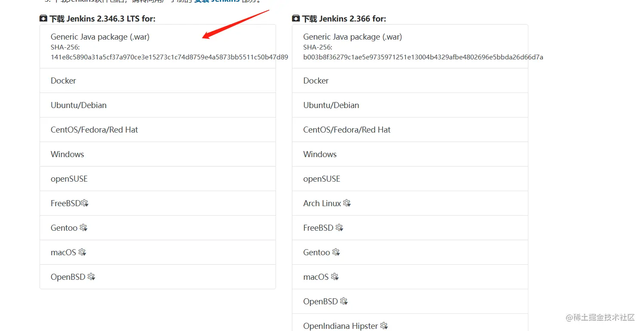Click Gentoo third-party icon in LTS list
Screen dimensions: 644x331
pyautogui.click(x=83, y=228)
